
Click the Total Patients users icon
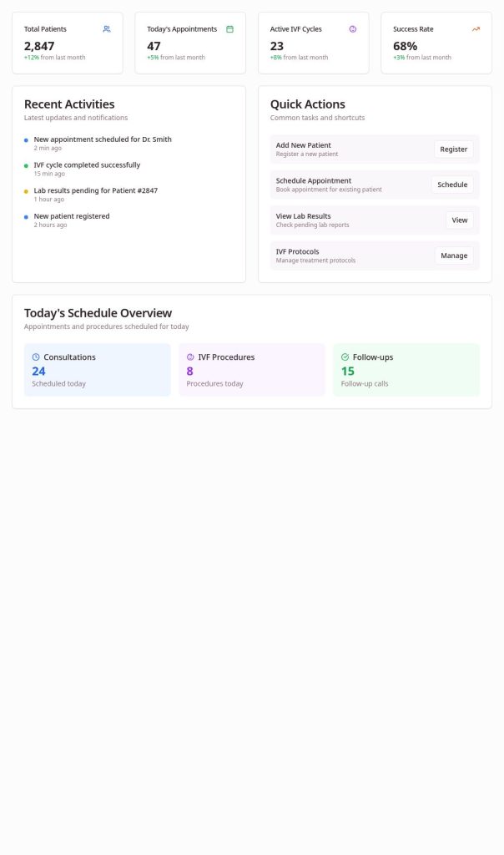click(x=107, y=29)
